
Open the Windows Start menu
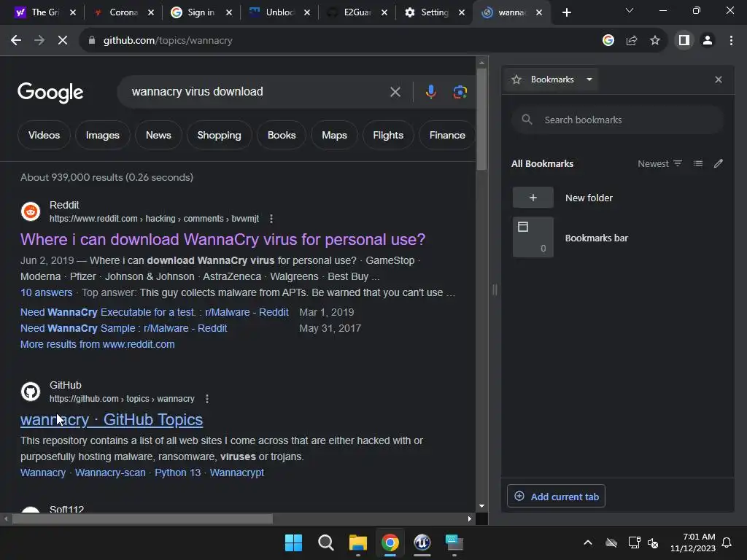(x=293, y=542)
